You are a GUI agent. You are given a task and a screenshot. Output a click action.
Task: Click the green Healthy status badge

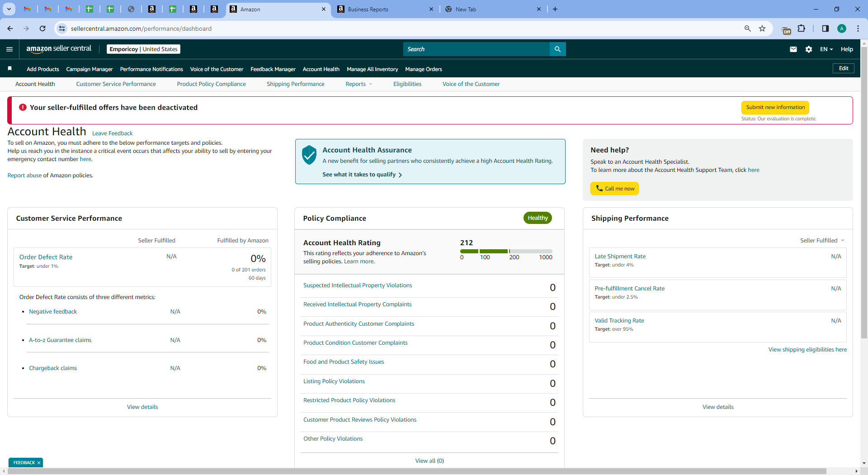tap(538, 218)
